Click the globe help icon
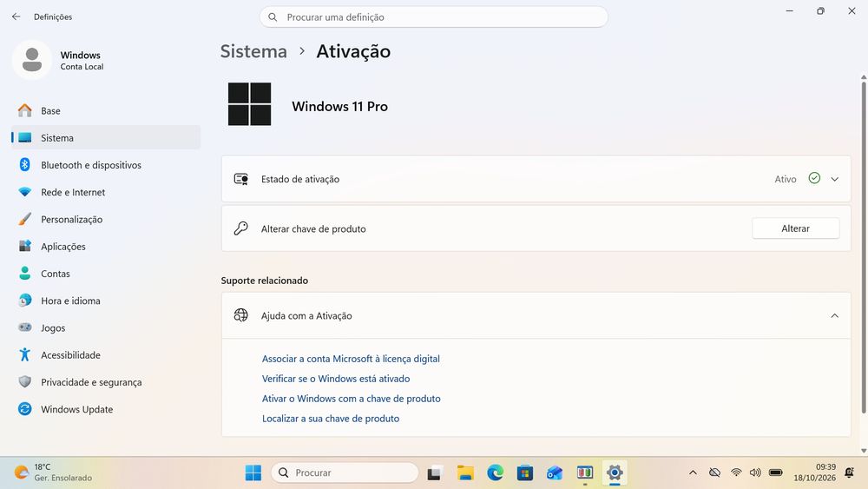This screenshot has width=868, height=489. click(x=240, y=315)
